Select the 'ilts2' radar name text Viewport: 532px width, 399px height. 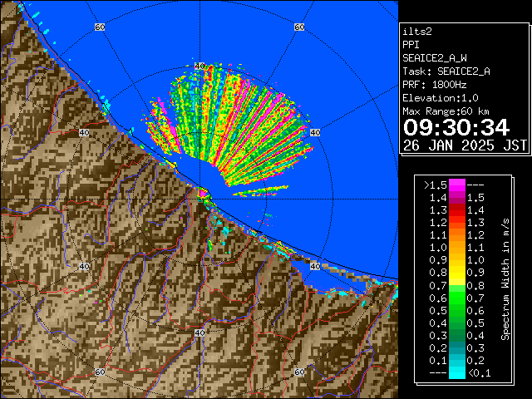tap(417, 32)
